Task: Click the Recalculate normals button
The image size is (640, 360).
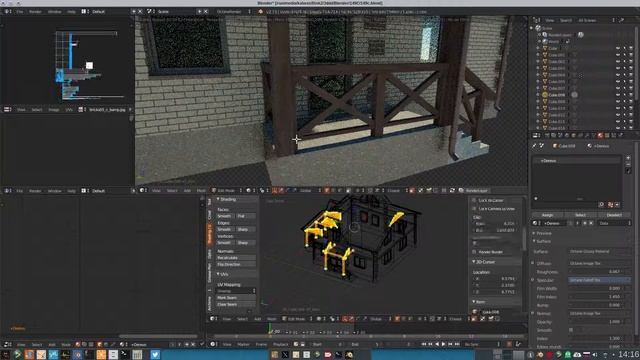Action: 236,258
